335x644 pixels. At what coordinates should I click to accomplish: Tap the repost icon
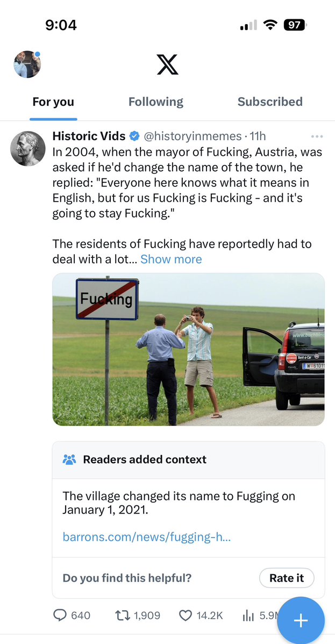(123, 616)
